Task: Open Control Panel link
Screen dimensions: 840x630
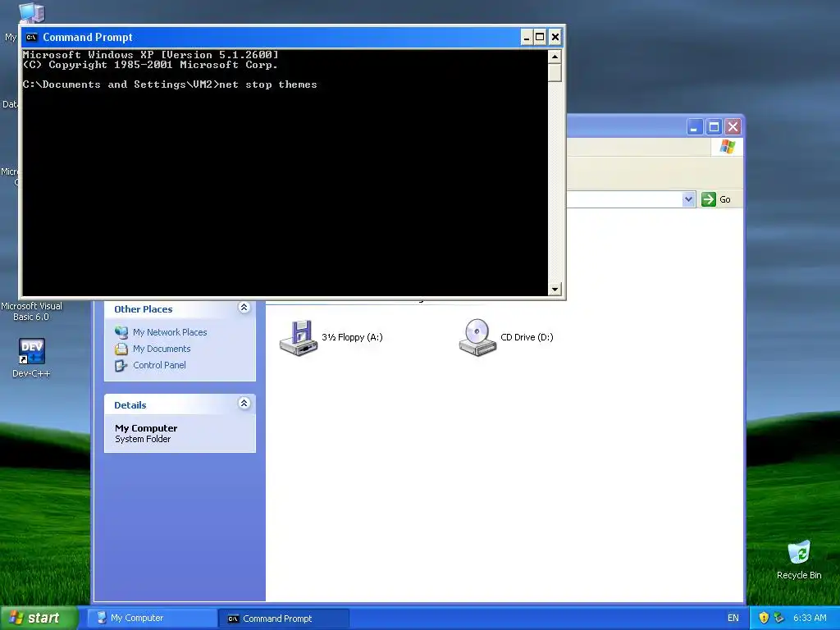Action: point(160,365)
